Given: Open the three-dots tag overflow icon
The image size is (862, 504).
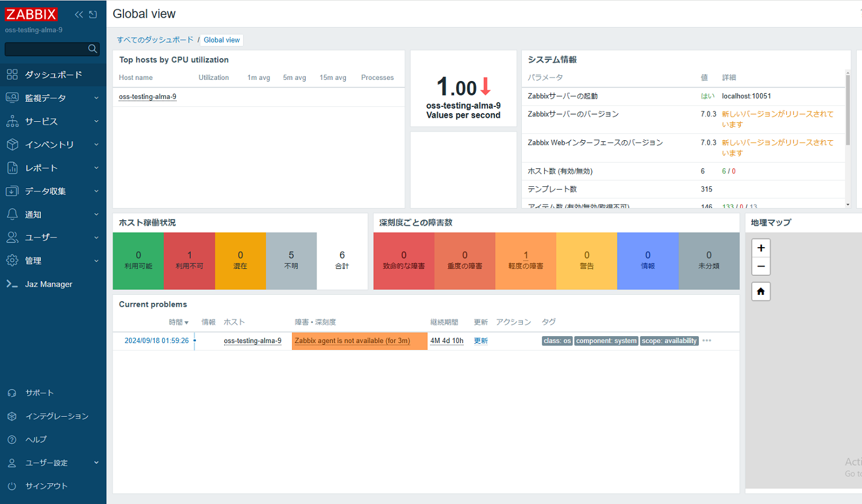Looking at the screenshot, I should [707, 341].
